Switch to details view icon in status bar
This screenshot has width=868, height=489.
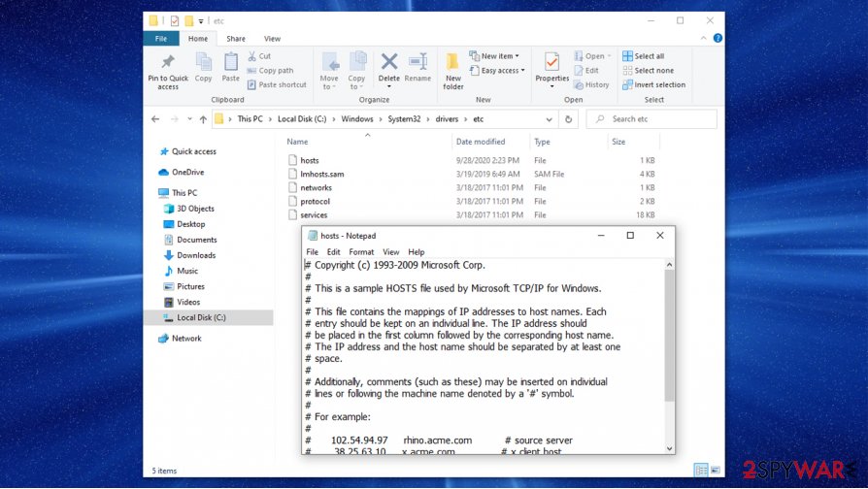point(701,471)
